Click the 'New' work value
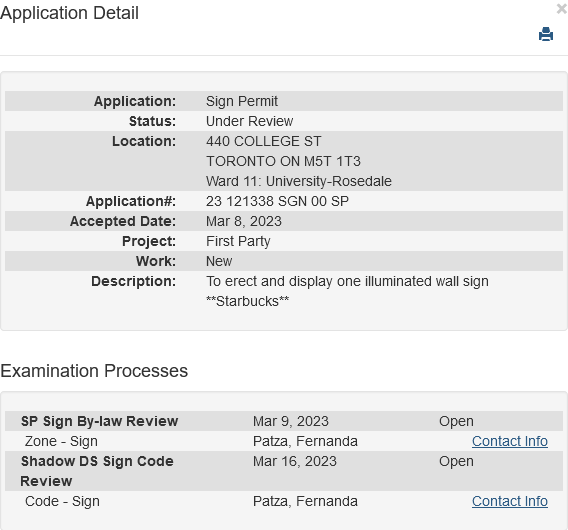Viewport: 568px width, 530px height. (x=219, y=261)
